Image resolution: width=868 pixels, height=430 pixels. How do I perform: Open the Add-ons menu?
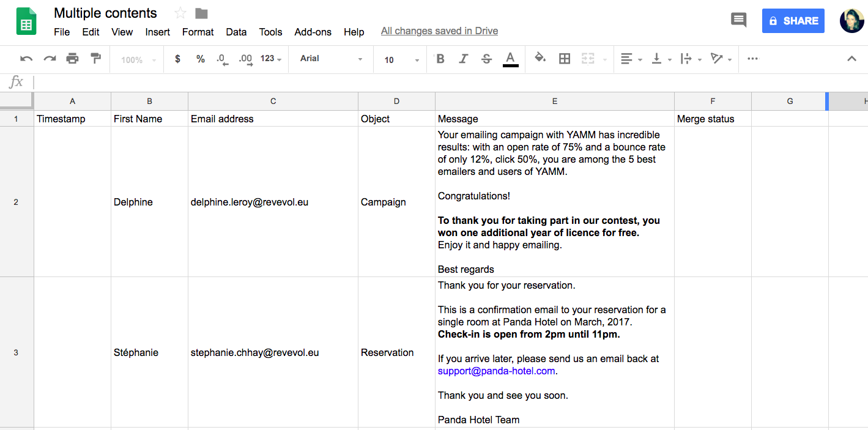coord(313,32)
